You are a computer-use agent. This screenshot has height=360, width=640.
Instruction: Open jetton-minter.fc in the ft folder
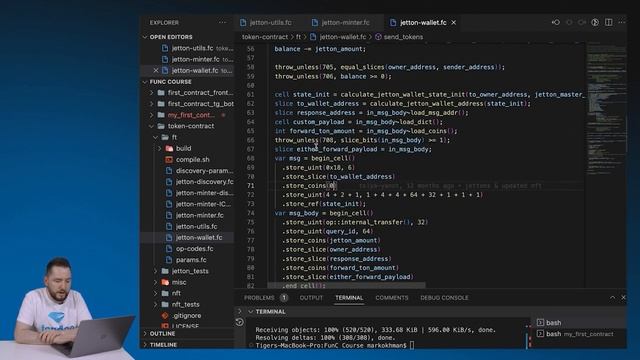click(x=200, y=215)
